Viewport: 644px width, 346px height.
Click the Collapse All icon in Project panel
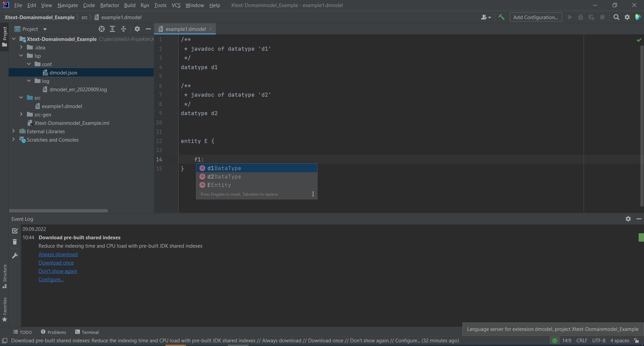click(123, 29)
